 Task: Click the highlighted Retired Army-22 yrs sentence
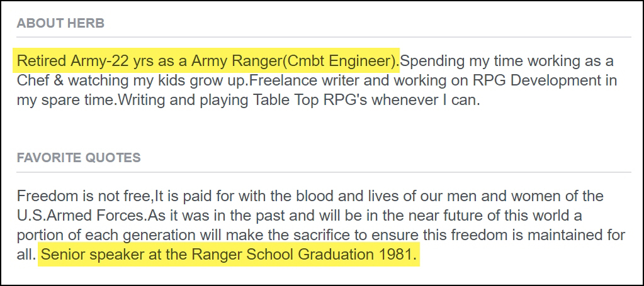208,62
